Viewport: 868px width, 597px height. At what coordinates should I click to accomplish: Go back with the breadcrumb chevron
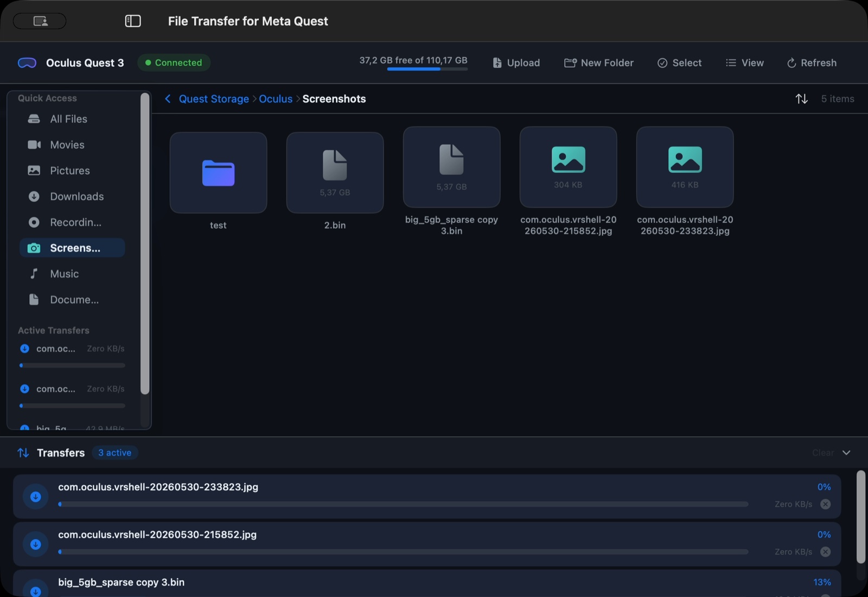[168, 99]
